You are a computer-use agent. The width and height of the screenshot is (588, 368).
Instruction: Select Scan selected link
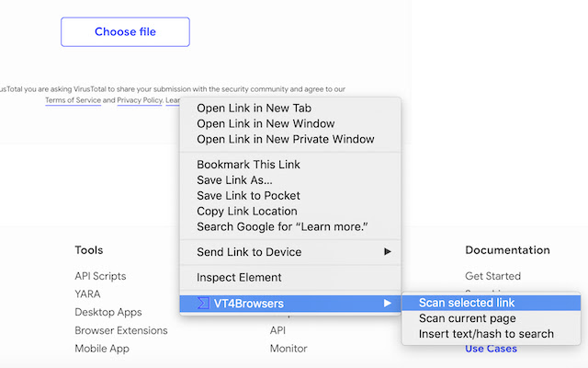[466, 303]
